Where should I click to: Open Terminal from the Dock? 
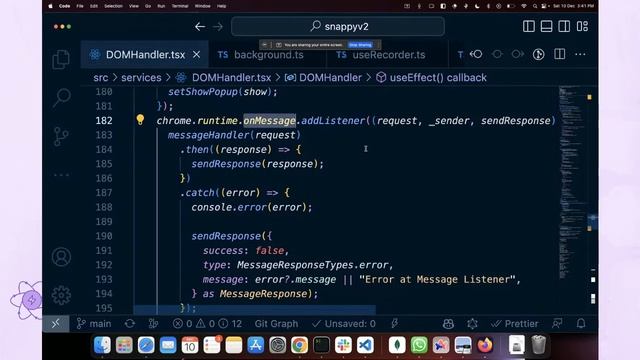(321, 345)
